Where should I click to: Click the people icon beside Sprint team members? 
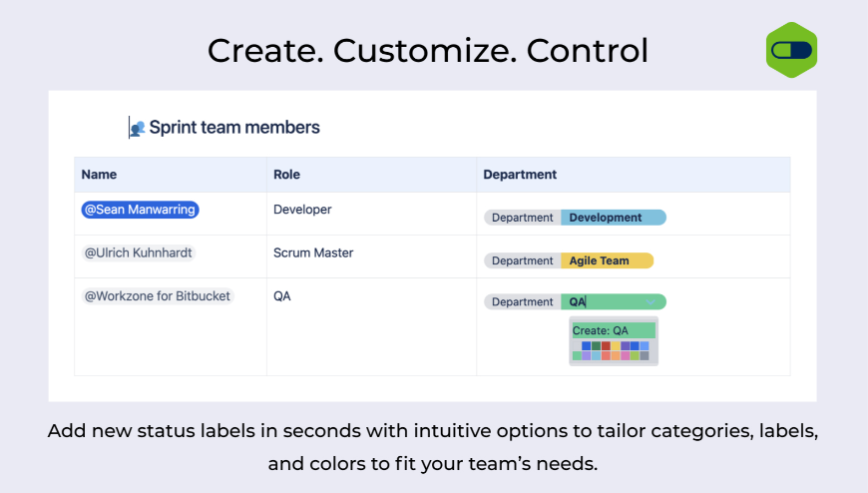coord(137,128)
